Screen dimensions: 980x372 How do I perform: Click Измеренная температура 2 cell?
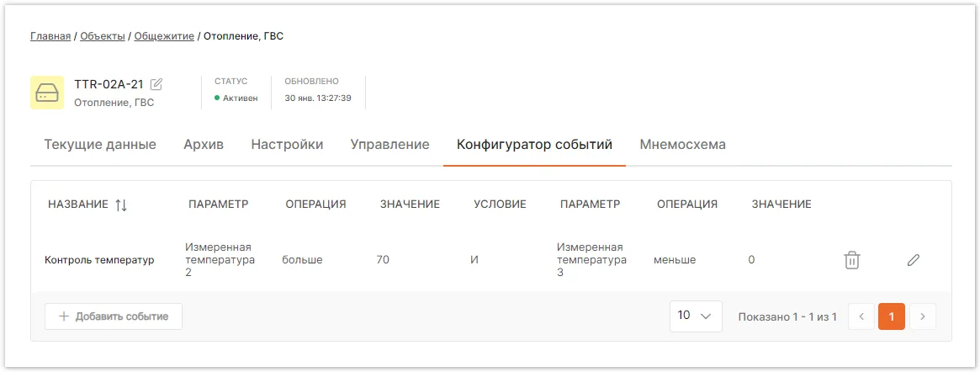220,259
